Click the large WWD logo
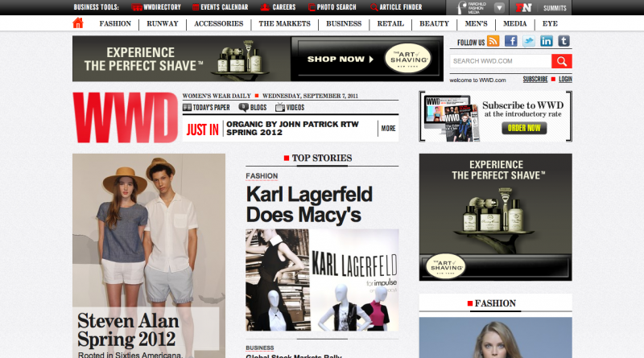644x358 pixels. tap(126, 117)
